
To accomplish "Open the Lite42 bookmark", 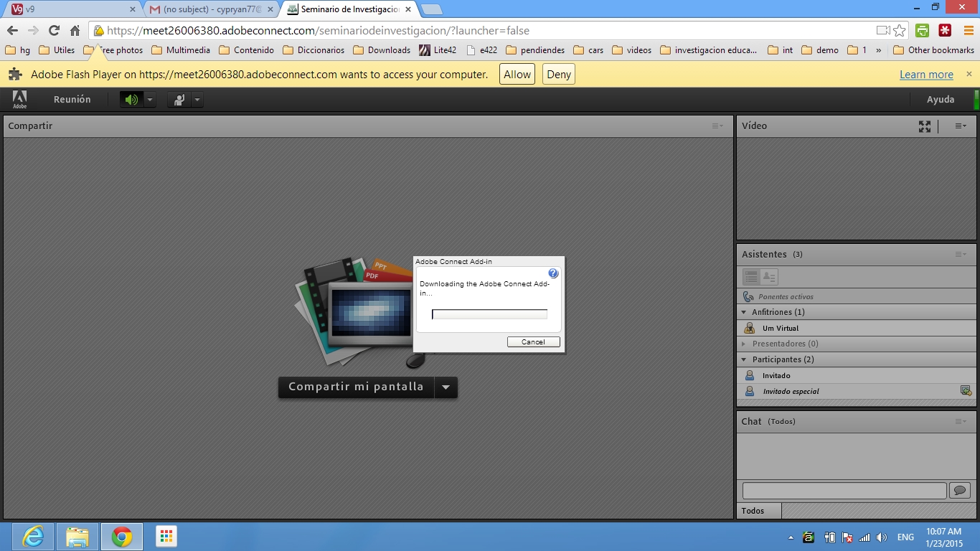I will [438, 50].
